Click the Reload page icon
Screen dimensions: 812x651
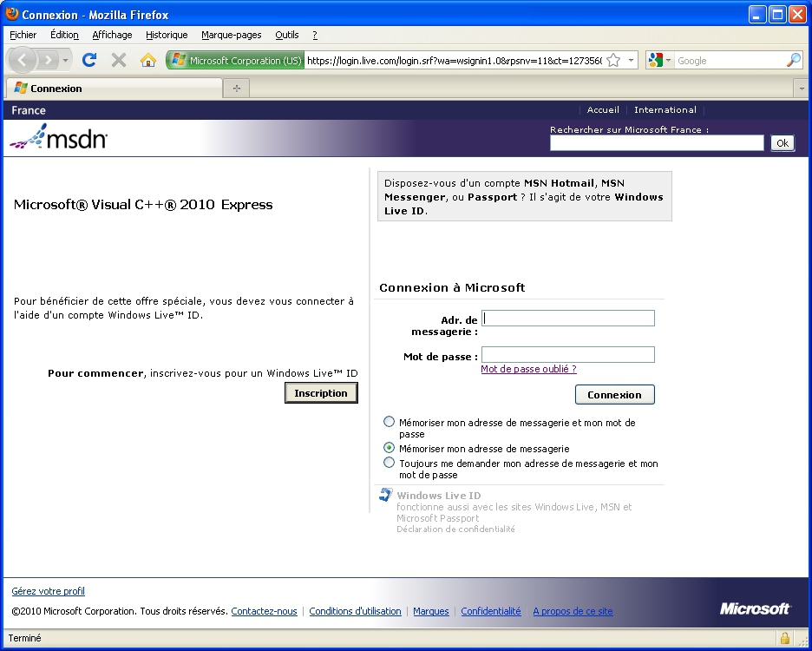point(88,60)
